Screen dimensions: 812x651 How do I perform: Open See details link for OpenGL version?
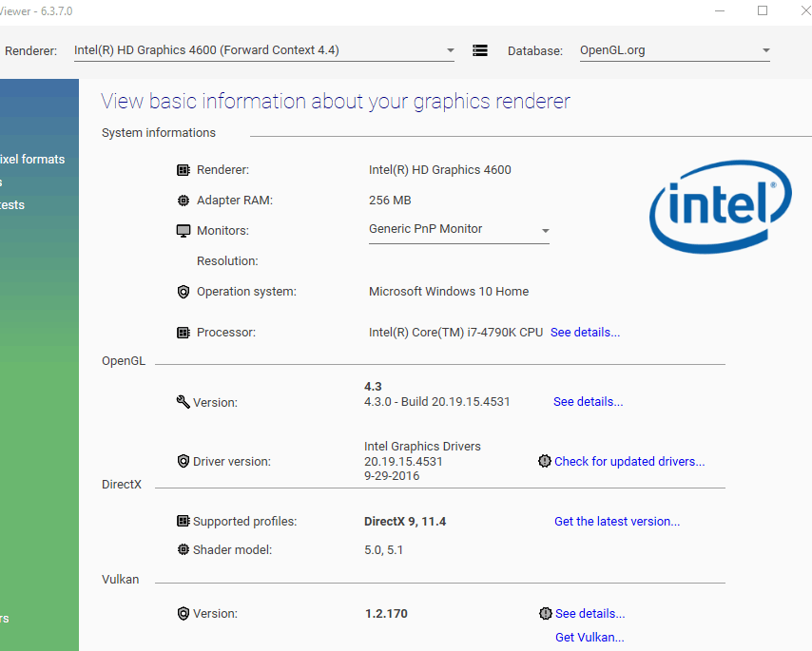(588, 402)
